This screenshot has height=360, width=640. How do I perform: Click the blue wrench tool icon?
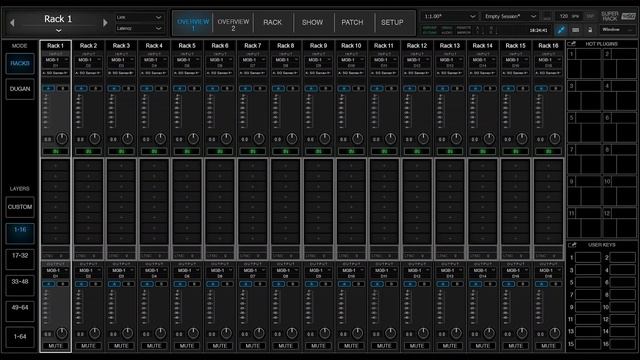tap(561, 30)
